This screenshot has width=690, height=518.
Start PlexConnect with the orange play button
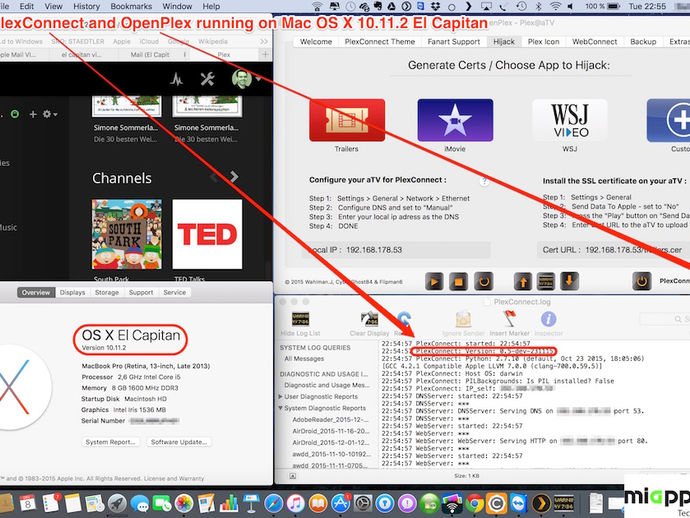click(x=434, y=282)
